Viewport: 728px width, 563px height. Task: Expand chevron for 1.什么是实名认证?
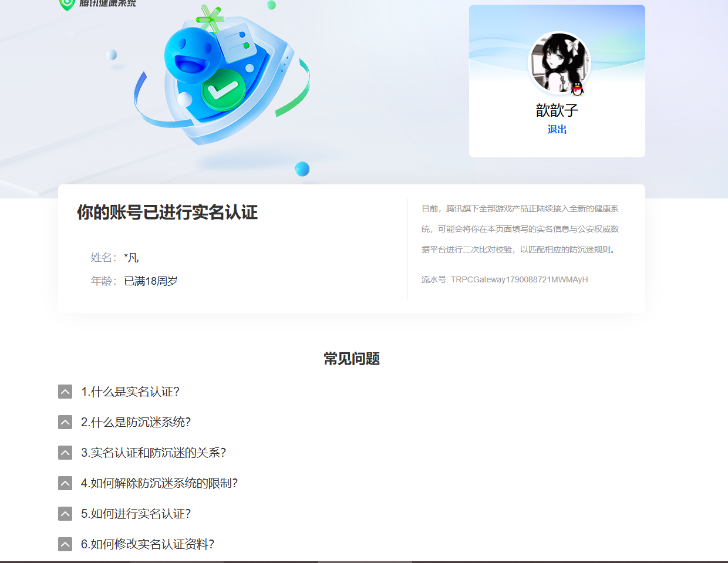point(65,392)
